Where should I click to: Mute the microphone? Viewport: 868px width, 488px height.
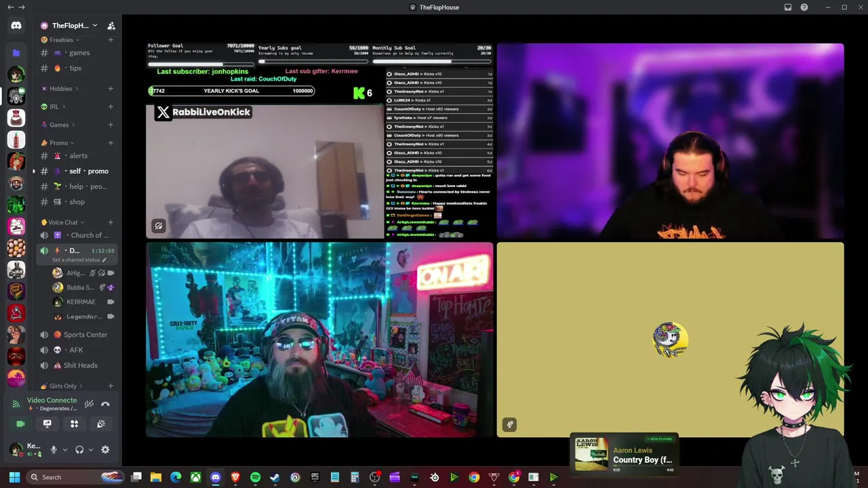pyautogui.click(x=54, y=449)
